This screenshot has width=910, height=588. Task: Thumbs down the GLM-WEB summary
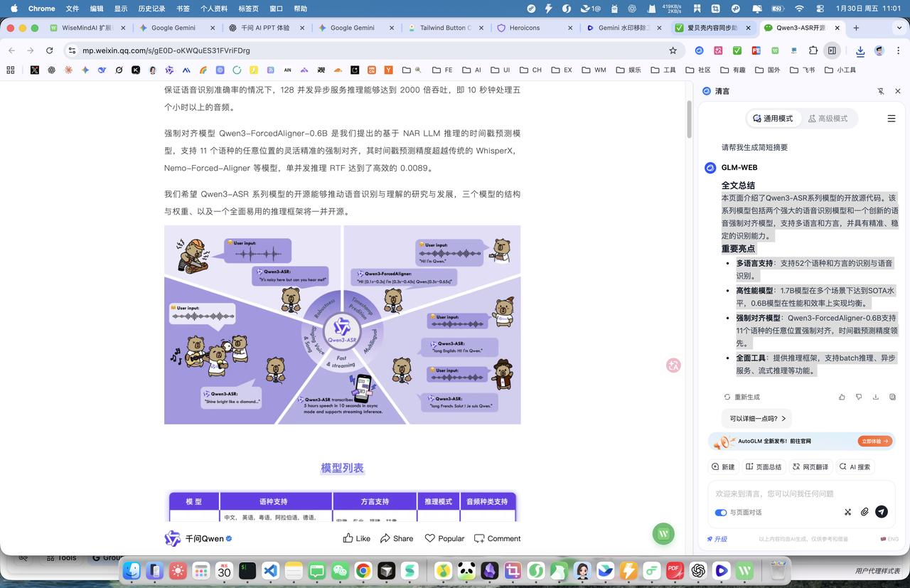(859, 397)
